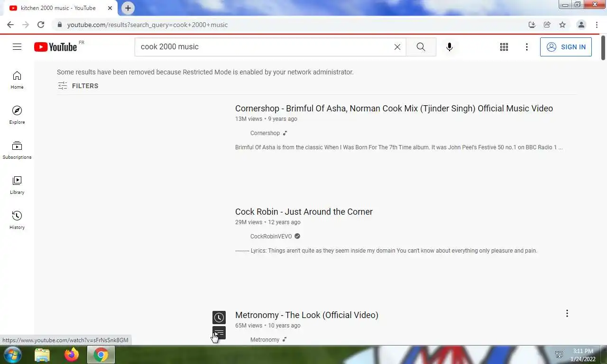Open YouTube settings three-dot menu

click(x=527, y=47)
